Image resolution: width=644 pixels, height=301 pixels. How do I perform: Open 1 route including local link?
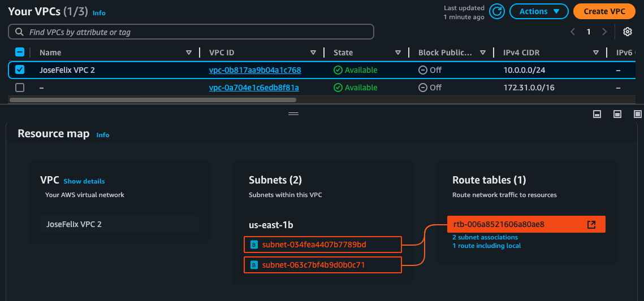(x=487, y=246)
